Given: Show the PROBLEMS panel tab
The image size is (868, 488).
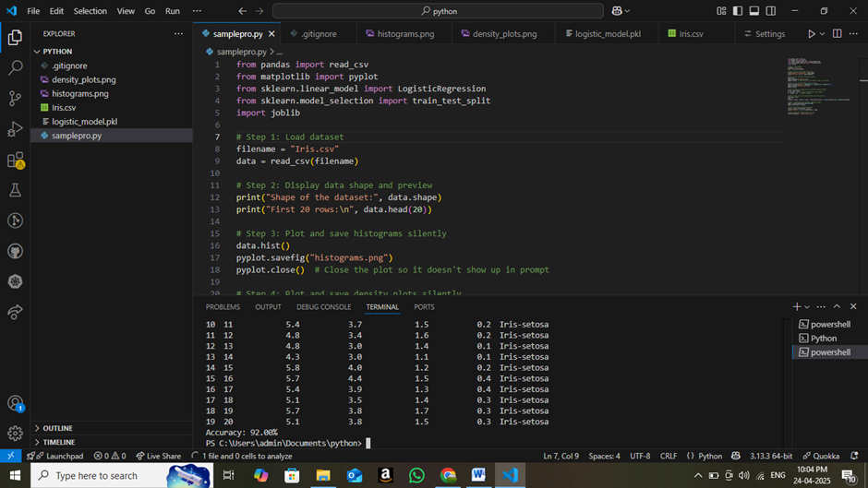Looking at the screenshot, I should point(223,306).
